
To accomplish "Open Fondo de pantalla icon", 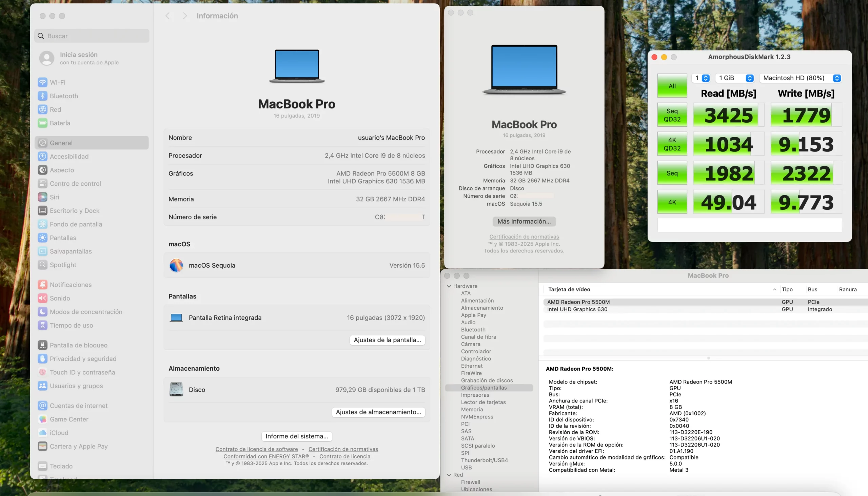I will [x=42, y=224].
